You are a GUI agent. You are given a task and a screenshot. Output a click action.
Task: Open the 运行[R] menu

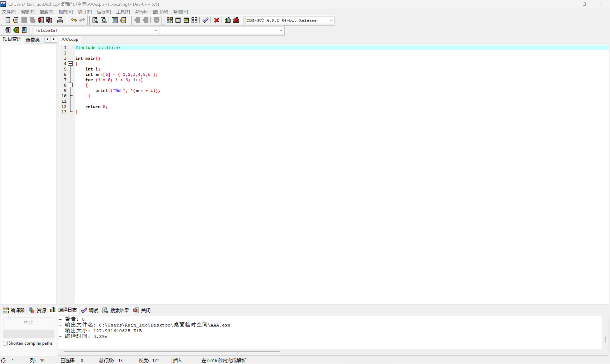(x=104, y=12)
